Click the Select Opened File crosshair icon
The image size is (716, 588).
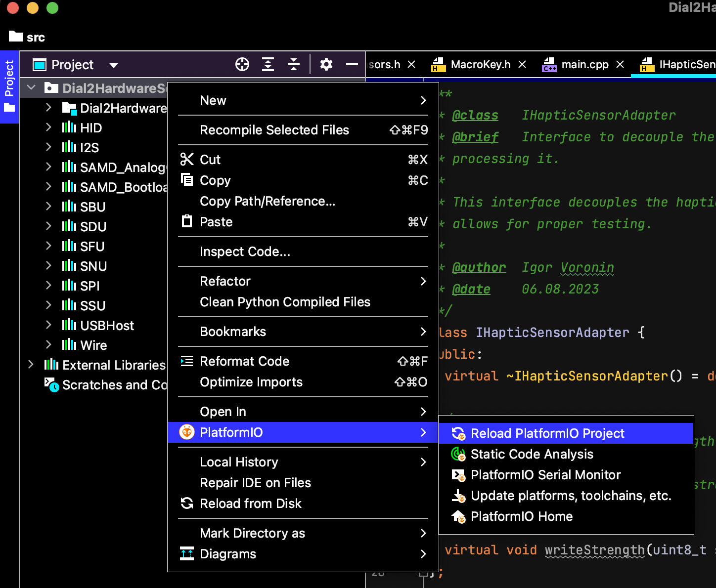click(242, 64)
